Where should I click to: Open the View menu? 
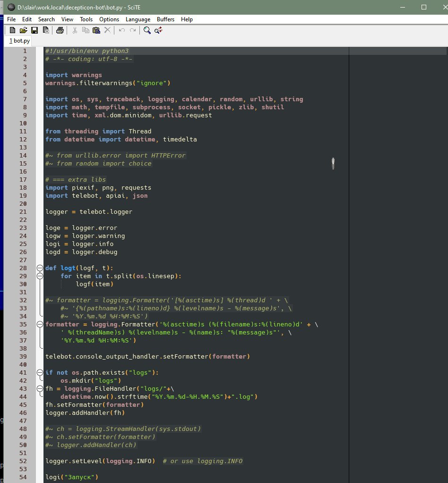67,19
